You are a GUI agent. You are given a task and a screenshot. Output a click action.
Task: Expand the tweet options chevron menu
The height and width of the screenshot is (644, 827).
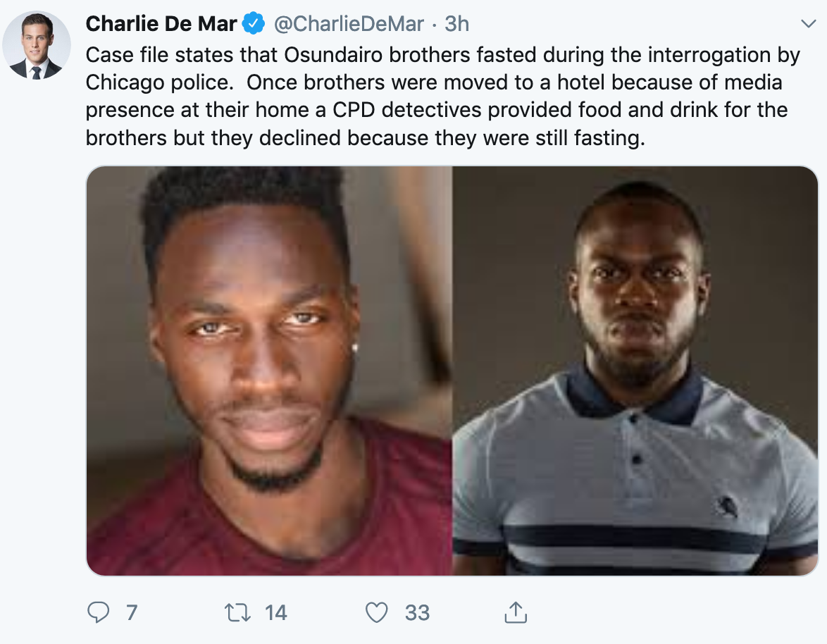point(808,24)
